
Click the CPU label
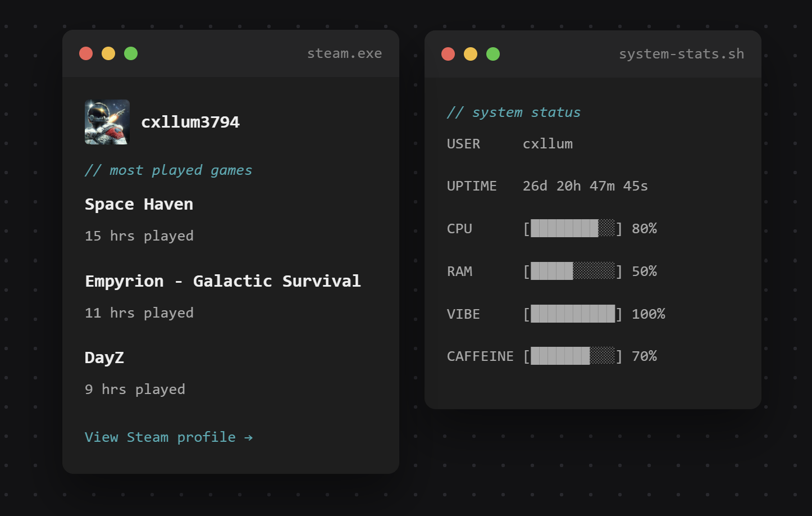pyautogui.click(x=459, y=229)
